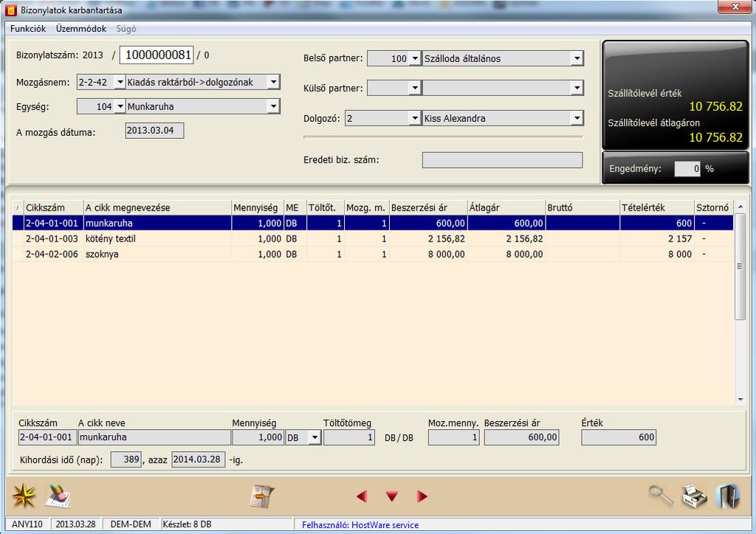The width and height of the screenshot is (756, 534).
Task: Click the 8 000,00 Beszerzési ár cell
Action: pyautogui.click(x=428, y=254)
